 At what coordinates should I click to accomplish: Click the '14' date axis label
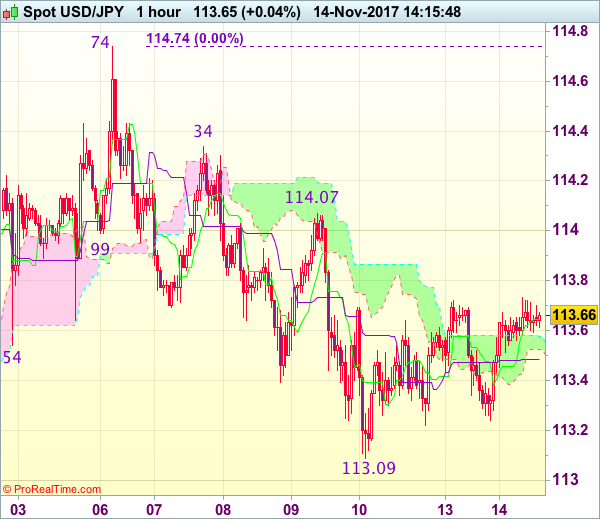499,510
